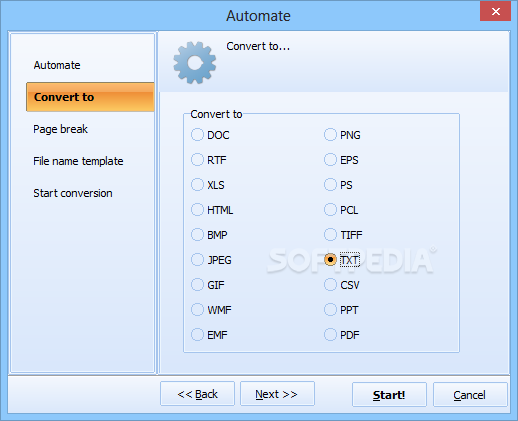This screenshot has width=518, height=421.
Task: Select the DOC format radio button
Action: pyautogui.click(x=197, y=135)
